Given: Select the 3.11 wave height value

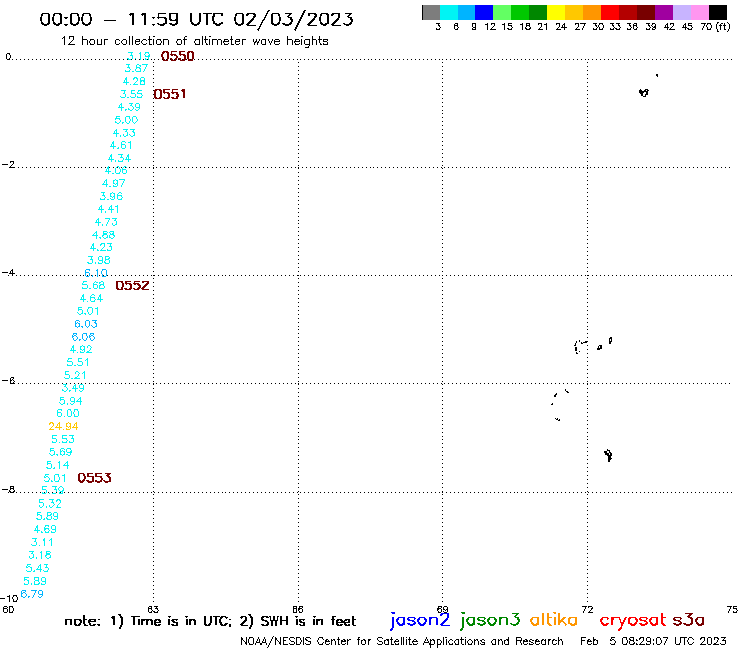Looking at the screenshot, I should [42, 542].
